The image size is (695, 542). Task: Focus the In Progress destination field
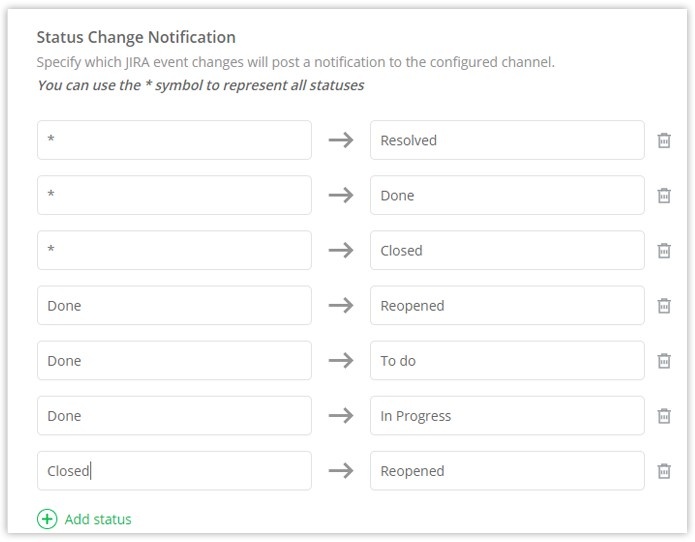coord(507,416)
